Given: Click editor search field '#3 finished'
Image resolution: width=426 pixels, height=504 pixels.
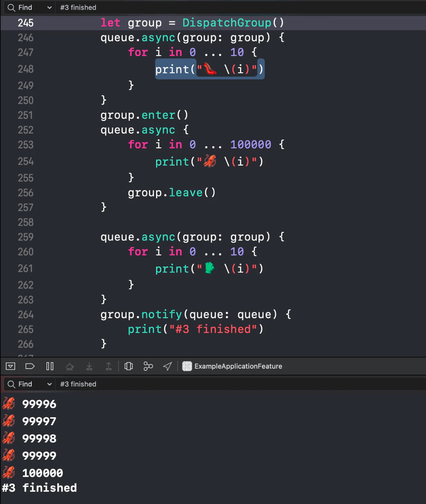Looking at the screenshot, I should [241, 8].
